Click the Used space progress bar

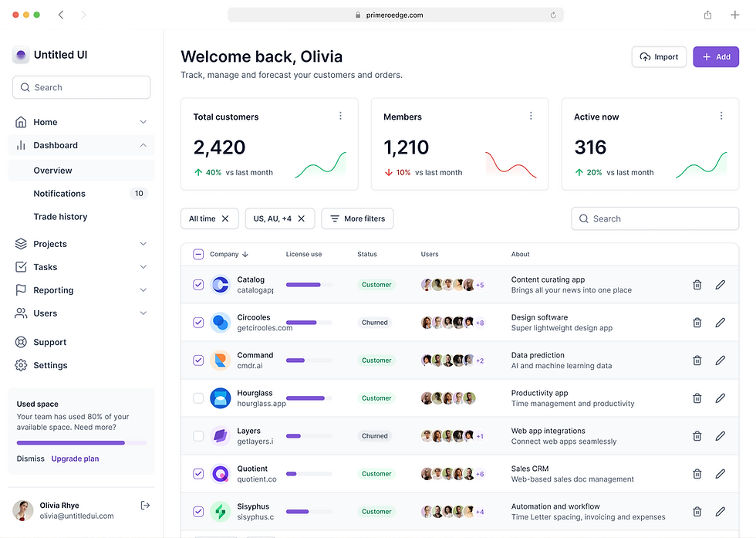82,442
